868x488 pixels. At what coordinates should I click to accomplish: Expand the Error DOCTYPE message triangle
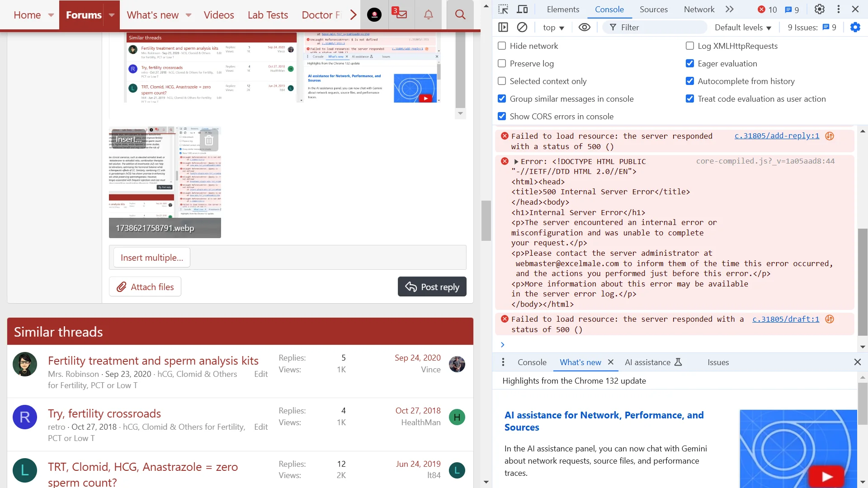[516, 162]
